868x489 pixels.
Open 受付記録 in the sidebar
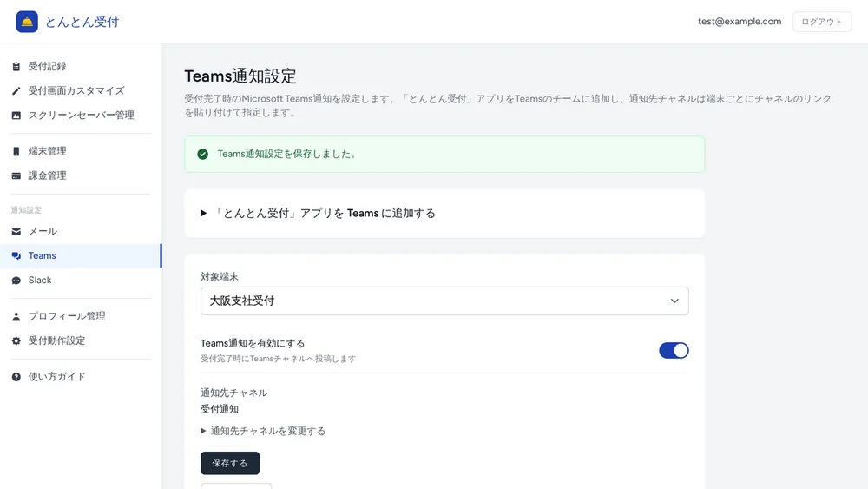(x=81, y=67)
